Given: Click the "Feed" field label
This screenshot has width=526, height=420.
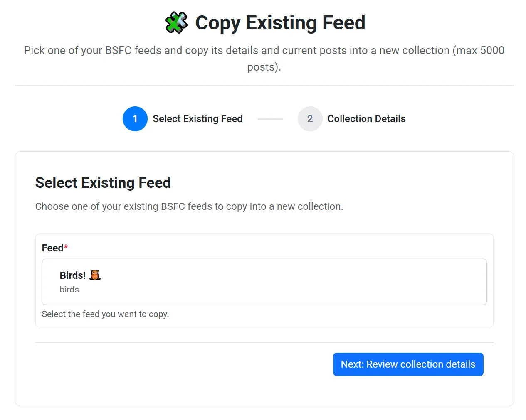Looking at the screenshot, I should pos(52,248).
